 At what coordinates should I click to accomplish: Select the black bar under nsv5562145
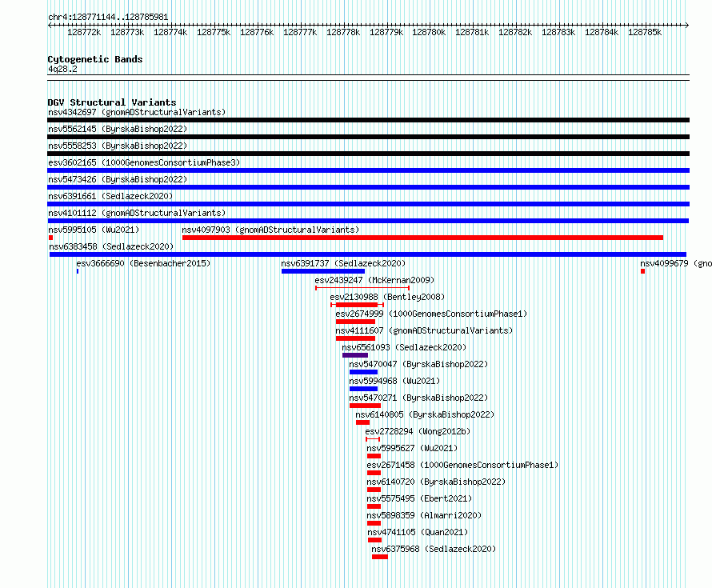[368, 137]
